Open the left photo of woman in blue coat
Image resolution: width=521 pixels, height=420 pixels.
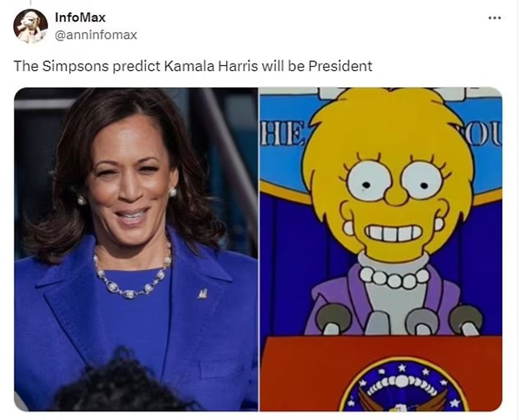(x=136, y=249)
